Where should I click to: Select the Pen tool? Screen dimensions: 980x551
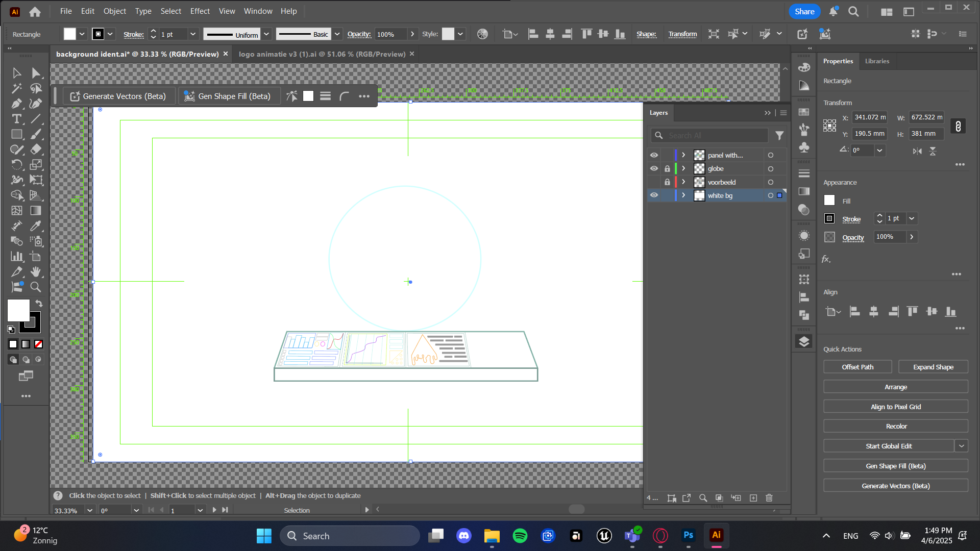[x=16, y=104]
